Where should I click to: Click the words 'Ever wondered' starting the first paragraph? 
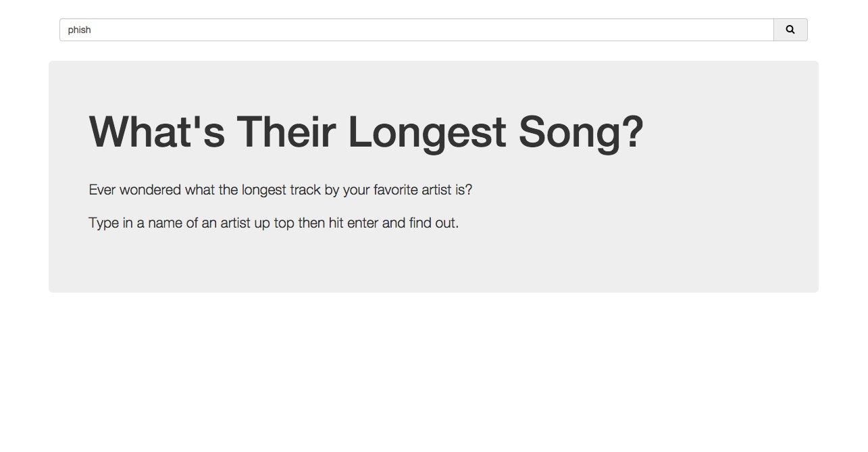[135, 190]
